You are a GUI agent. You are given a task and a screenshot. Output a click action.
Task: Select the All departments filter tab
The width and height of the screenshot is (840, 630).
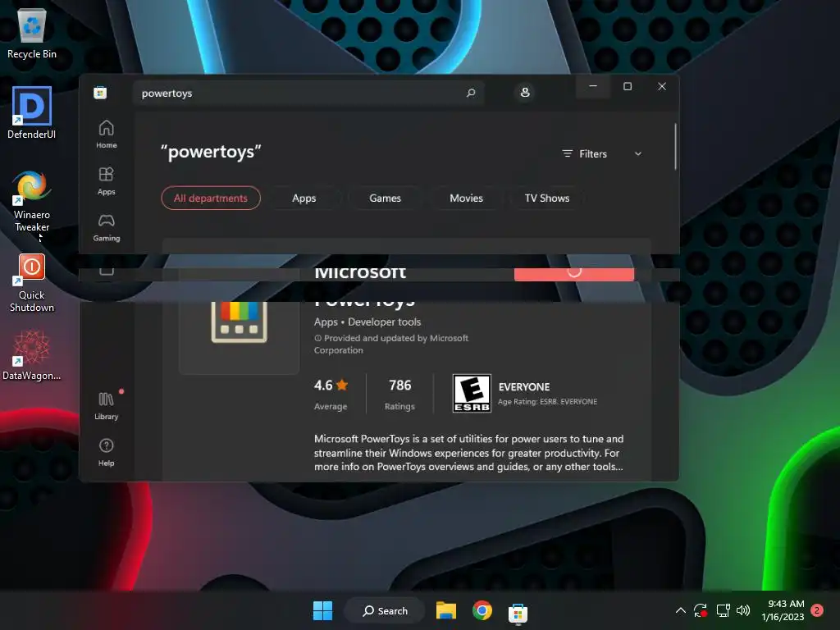pyautogui.click(x=211, y=199)
